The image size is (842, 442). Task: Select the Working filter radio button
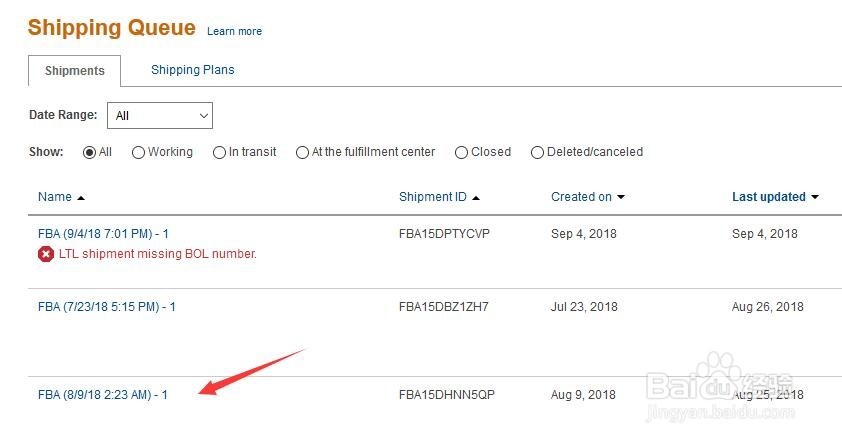pyautogui.click(x=138, y=153)
